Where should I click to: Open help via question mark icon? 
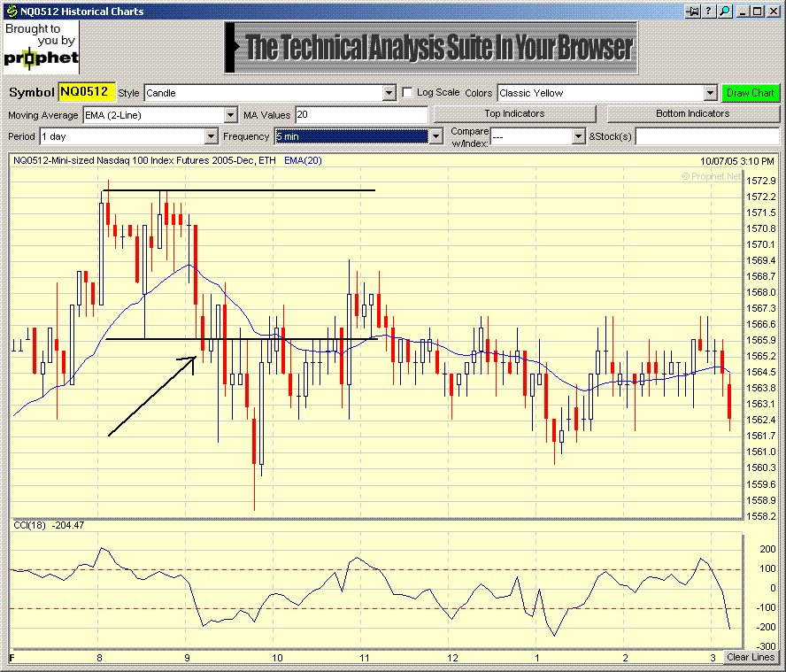708,11
